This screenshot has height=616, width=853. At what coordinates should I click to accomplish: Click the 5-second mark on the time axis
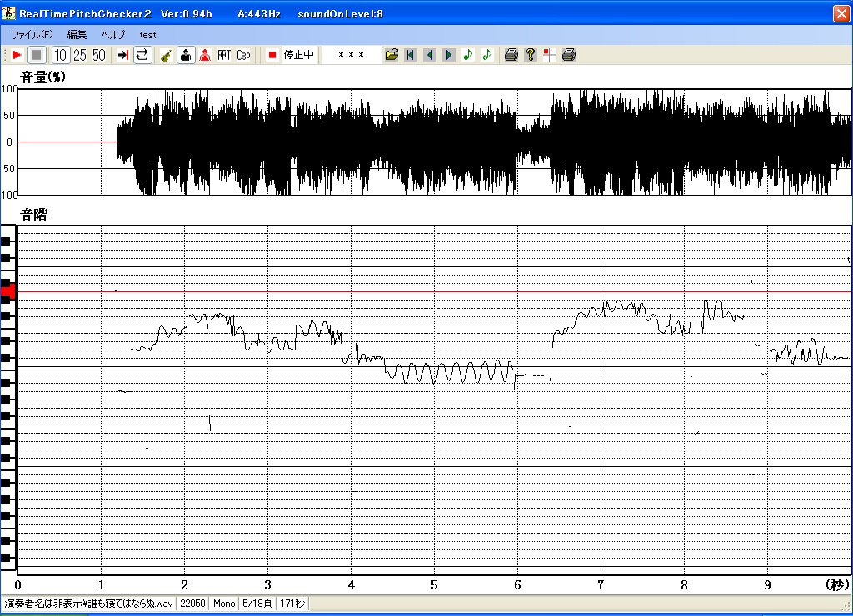[434, 585]
